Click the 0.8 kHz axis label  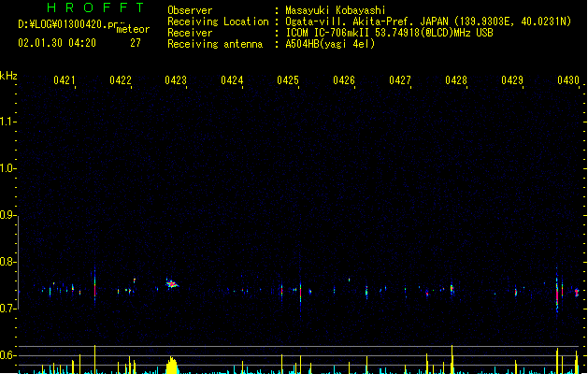pyautogui.click(x=7, y=262)
